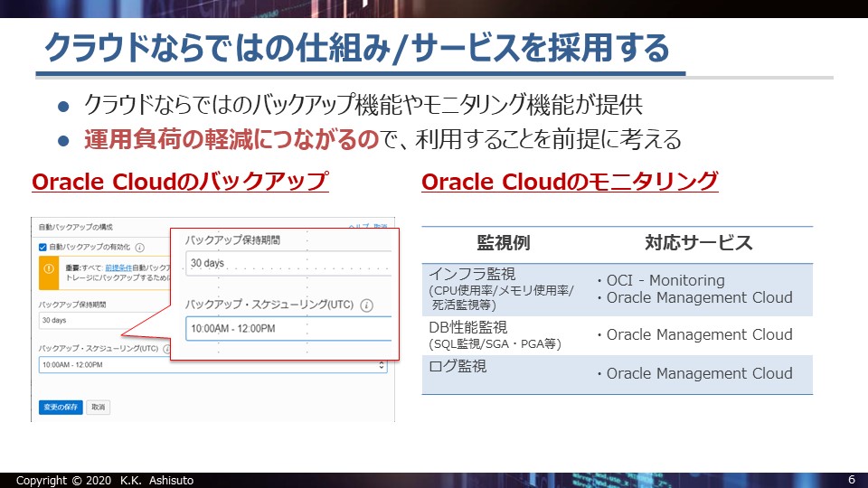868x488 pixels.
Task: Open the 前提条件 link in warning
Action: 121,267
